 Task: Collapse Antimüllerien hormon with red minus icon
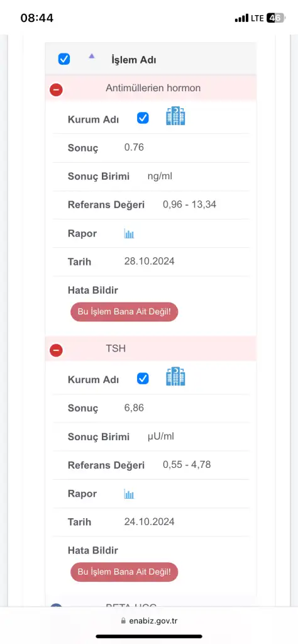tap(56, 89)
